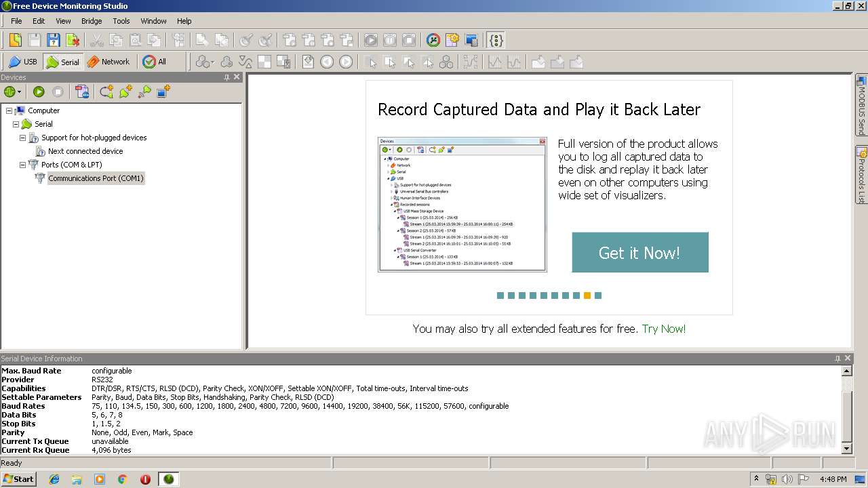
Task: Click the blue windows layout icon
Action: (471, 40)
